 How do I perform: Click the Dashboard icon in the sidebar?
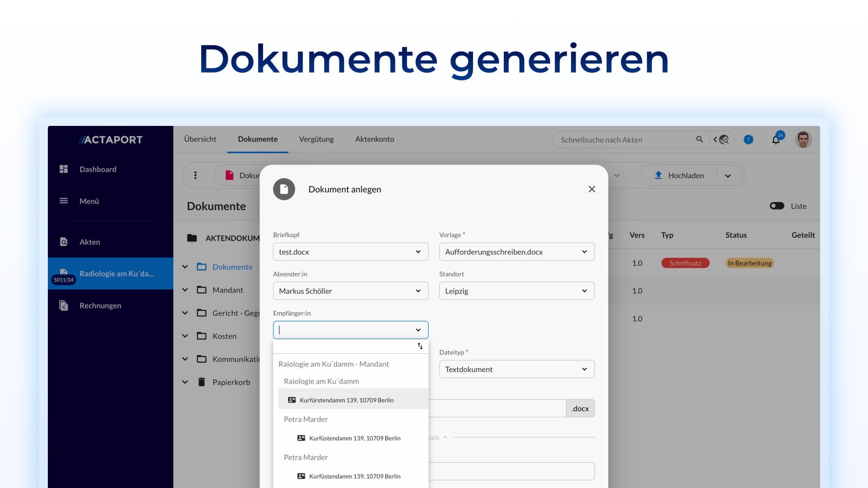(63, 169)
